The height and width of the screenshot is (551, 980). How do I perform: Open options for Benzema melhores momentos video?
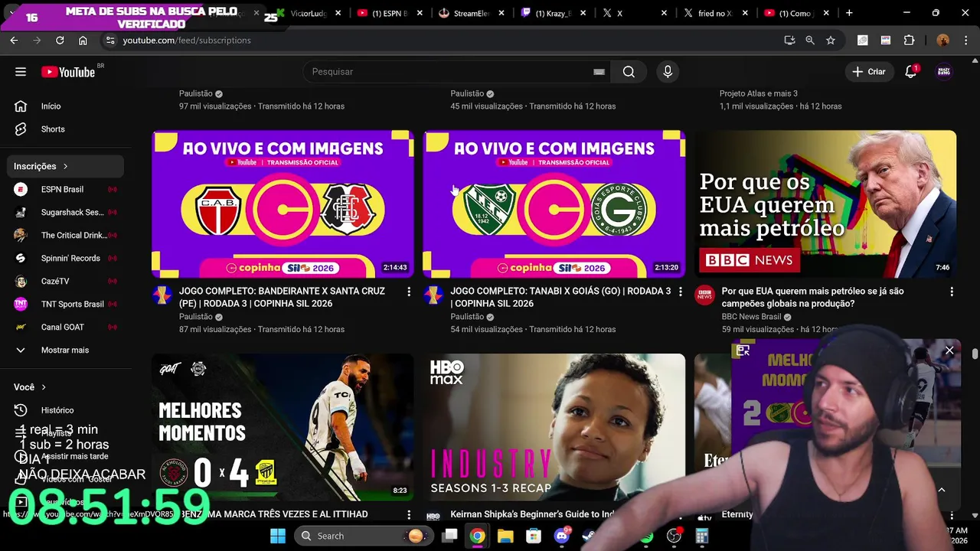click(409, 515)
